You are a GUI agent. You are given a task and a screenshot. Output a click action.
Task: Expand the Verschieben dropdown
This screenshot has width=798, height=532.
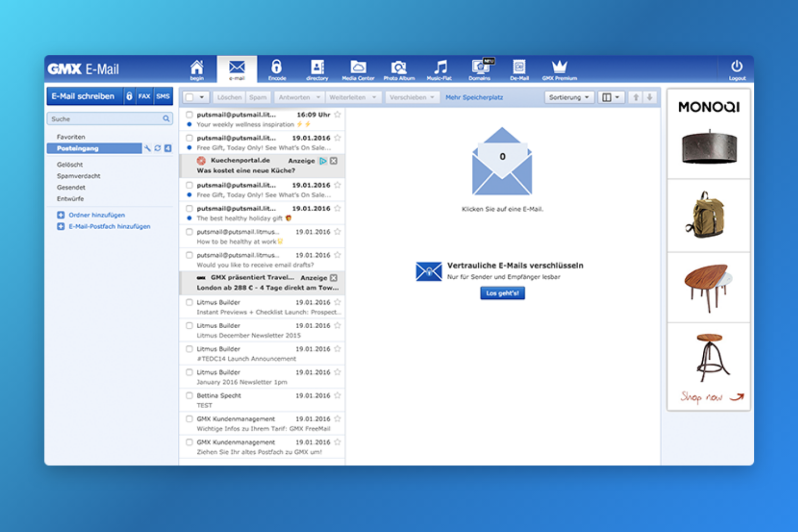pyautogui.click(x=432, y=97)
